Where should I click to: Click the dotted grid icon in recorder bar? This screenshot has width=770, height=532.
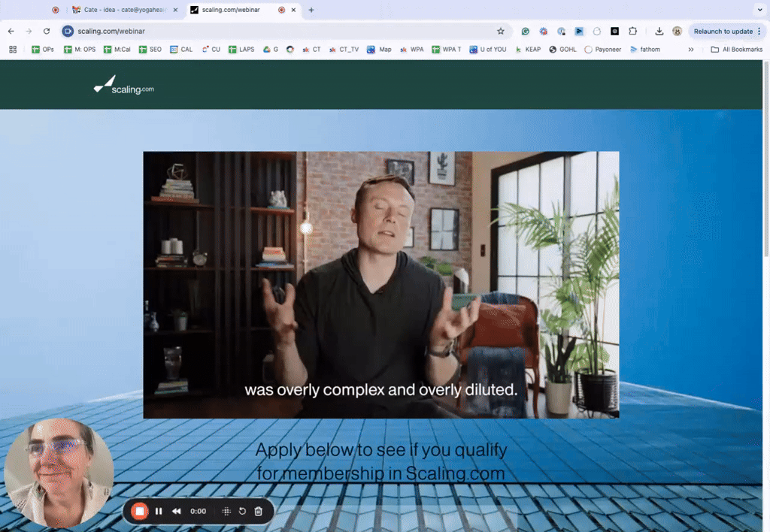[226, 511]
